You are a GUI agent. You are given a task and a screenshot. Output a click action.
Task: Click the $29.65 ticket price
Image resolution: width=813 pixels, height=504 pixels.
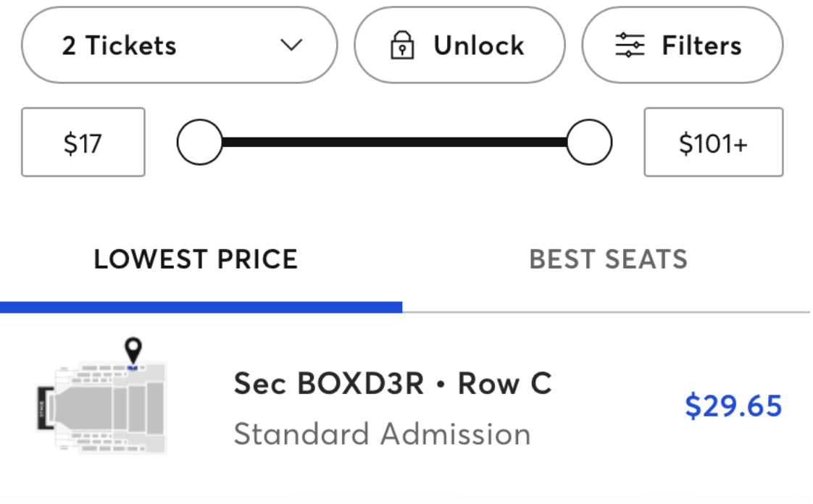click(x=733, y=406)
